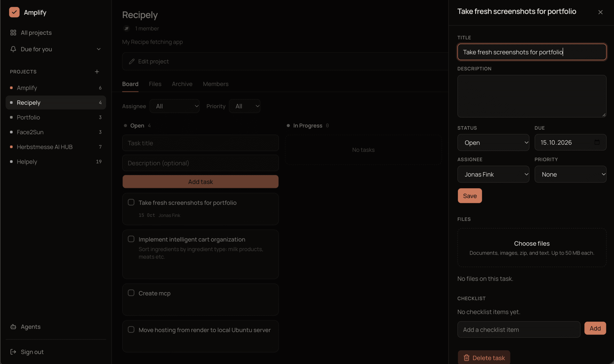This screenshot has height=364, width=614.
Task: Click the Add a checklist item field
Action: point(519,329)
